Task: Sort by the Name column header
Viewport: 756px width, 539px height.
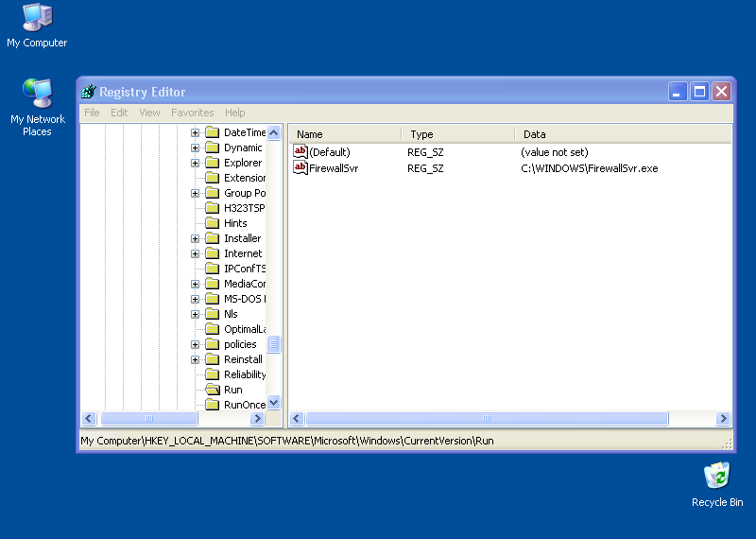Action: [345, 134]
